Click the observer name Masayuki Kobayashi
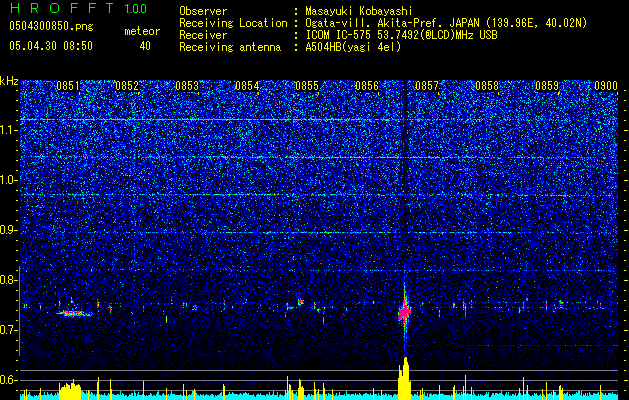Image resolution: width=629 pixels, height=400 pixels. click(x=359, y=11)
